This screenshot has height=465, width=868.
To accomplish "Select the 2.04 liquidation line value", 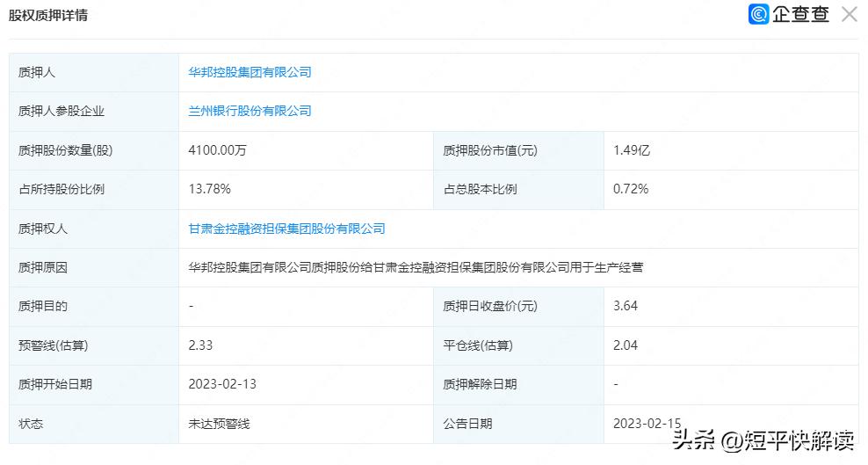I will point(626,345).
